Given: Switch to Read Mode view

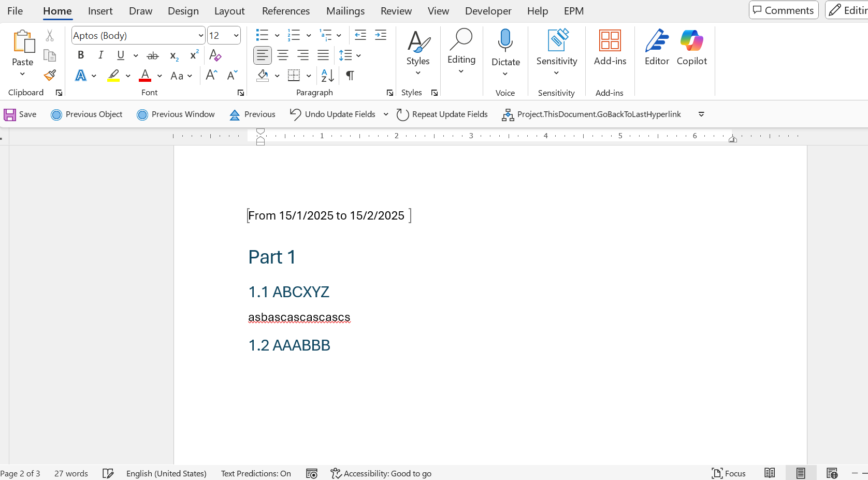Looking at the screenshot, I should [x=770, y=473].
